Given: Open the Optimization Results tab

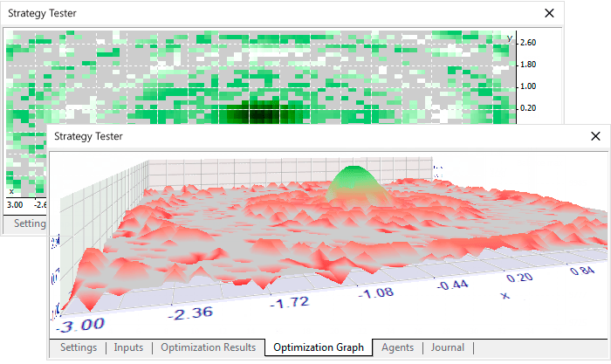Looking at the screenshot, I should coord(208,347).
